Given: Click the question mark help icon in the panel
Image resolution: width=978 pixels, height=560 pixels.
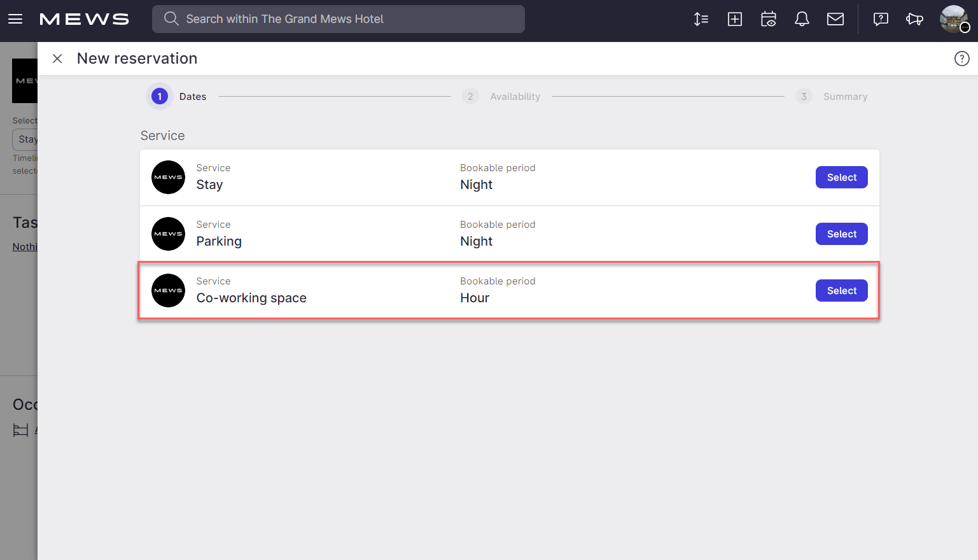Looking at the screenshot, I should click(x=962, y=59).
